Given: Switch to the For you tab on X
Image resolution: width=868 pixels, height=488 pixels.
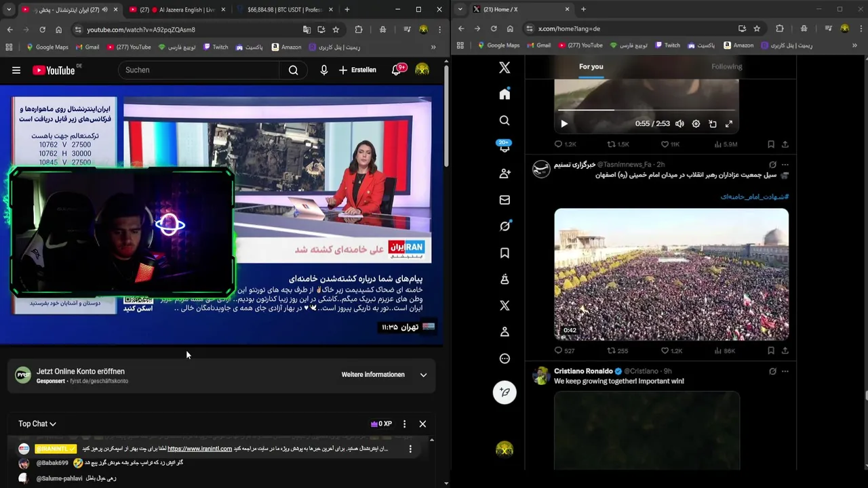Looking at the screenshot, I should pos(591,66).
